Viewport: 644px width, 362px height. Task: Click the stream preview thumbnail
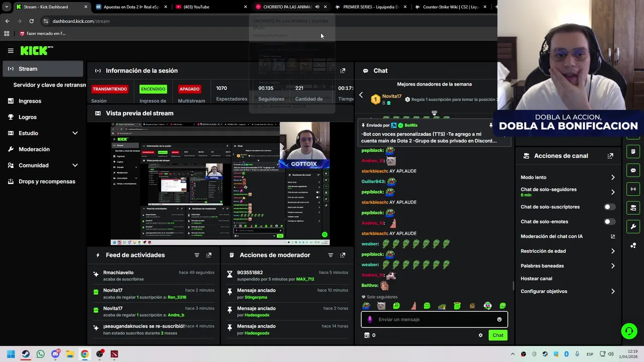coord(220,184)
